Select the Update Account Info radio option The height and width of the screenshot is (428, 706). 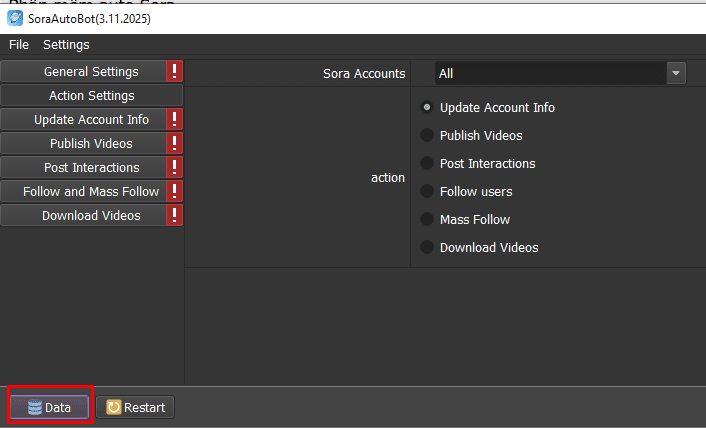(x=428, y=108)
